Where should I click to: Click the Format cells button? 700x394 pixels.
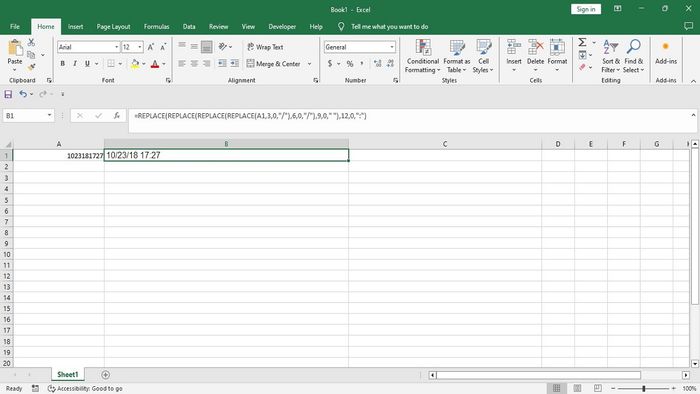[557, 56]
